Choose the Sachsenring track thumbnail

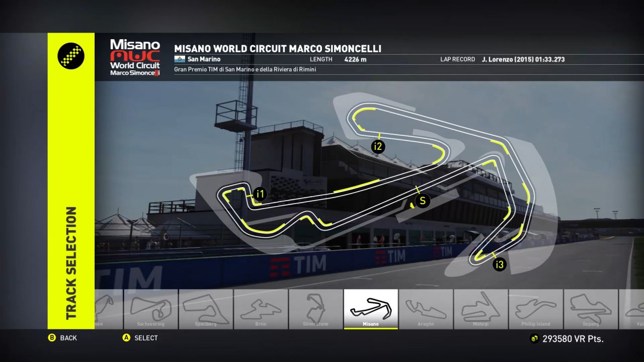(151, 309)
